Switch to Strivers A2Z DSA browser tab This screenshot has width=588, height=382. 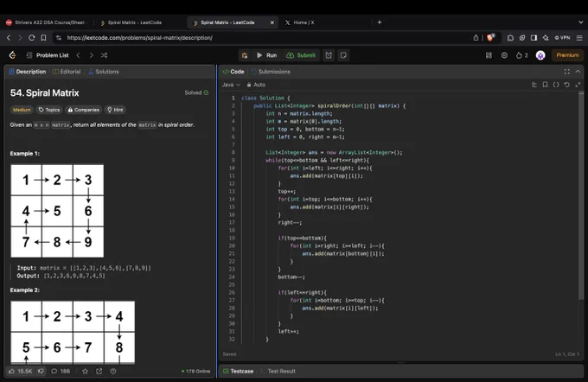pos(46,22)
